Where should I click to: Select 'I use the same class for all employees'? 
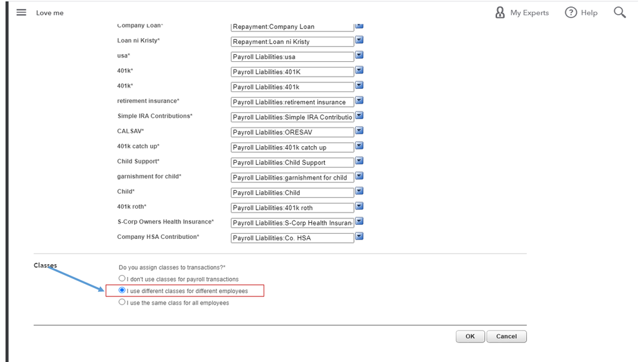click(122, 302)
